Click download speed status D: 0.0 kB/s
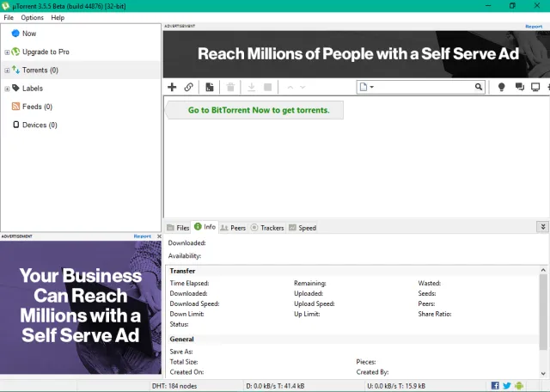Screen dimensions: 550x392 pyautogui.click(x=275, y=386)
